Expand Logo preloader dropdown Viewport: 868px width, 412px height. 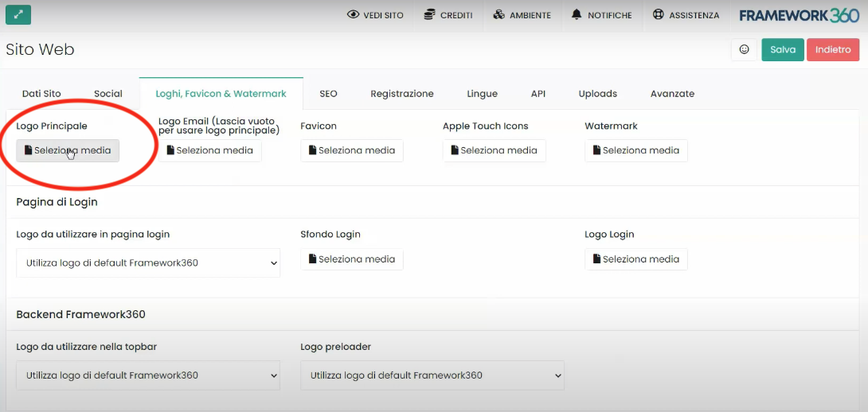[x=432, y=375]
